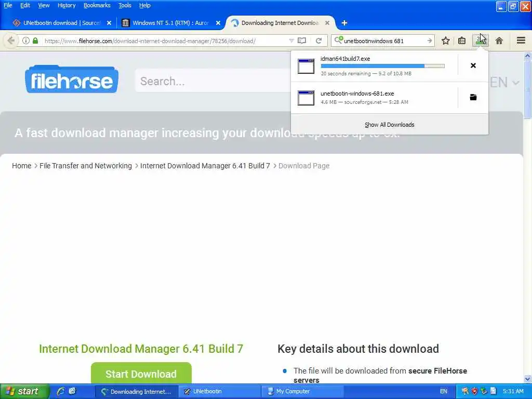
Task: Show bookmarks list icon
Action: tap(462, 41)
